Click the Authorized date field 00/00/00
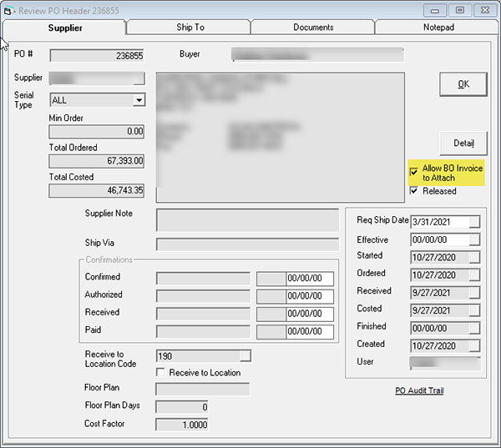 [x=310, y=296]
